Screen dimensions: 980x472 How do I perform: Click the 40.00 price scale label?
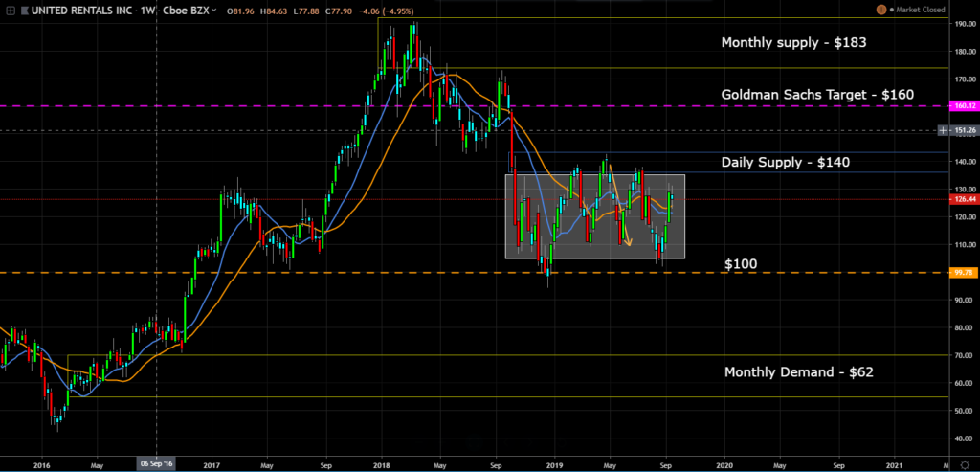pos(963,438)
